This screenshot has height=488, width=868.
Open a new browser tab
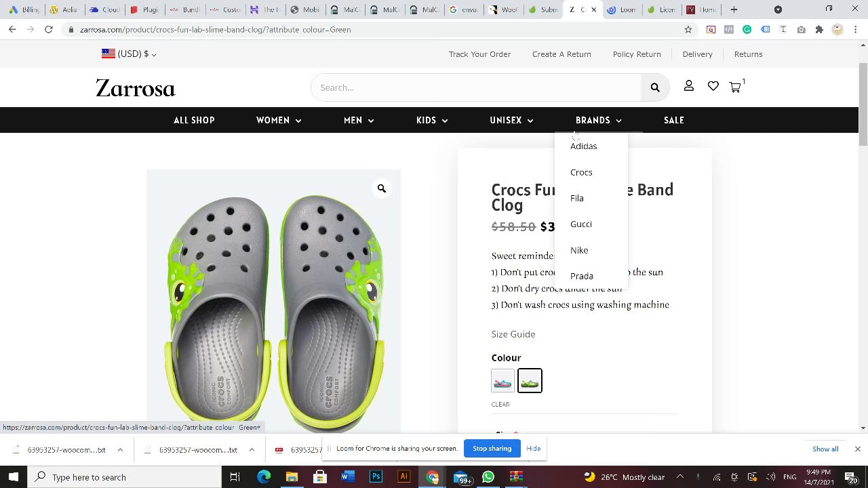pyautogui.click(x=734, y=9)
